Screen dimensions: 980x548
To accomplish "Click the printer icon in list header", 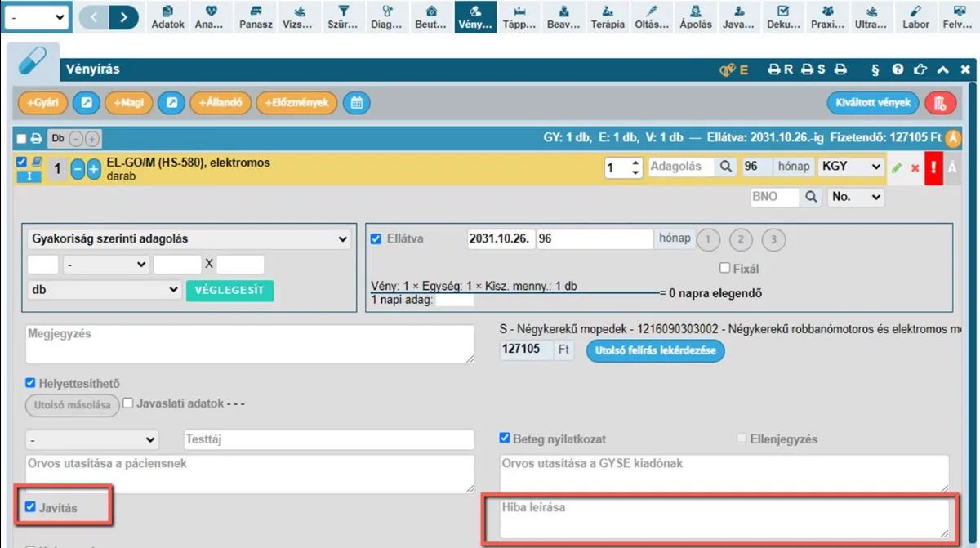I will click(x=37, y=139).
